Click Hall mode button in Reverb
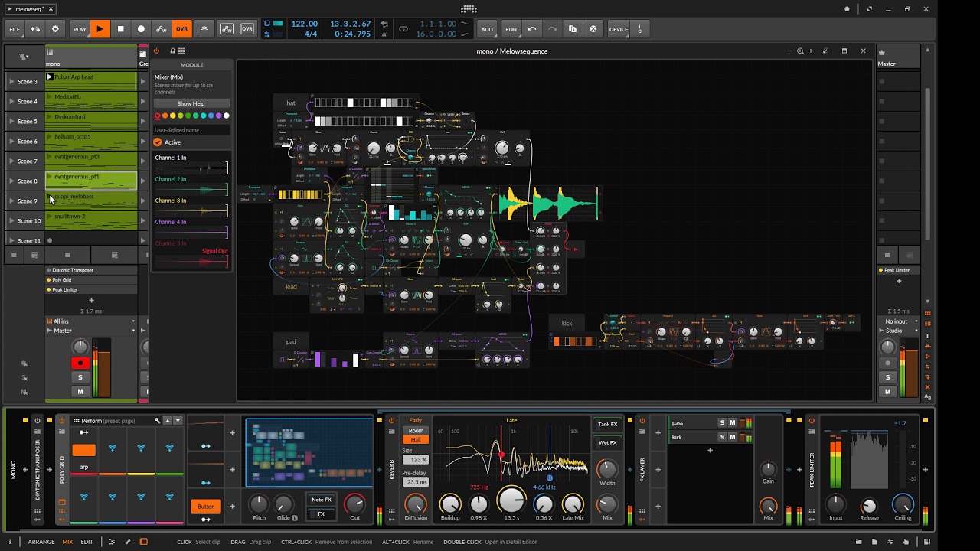This screenshot has width=980, height=551. [416, 439]
